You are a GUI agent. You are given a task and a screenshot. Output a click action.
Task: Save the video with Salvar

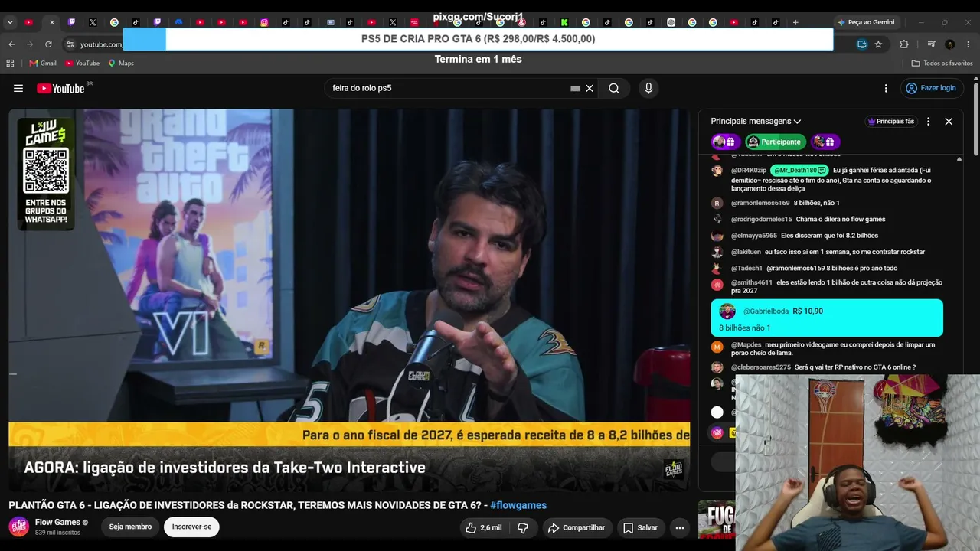(640, 527)
